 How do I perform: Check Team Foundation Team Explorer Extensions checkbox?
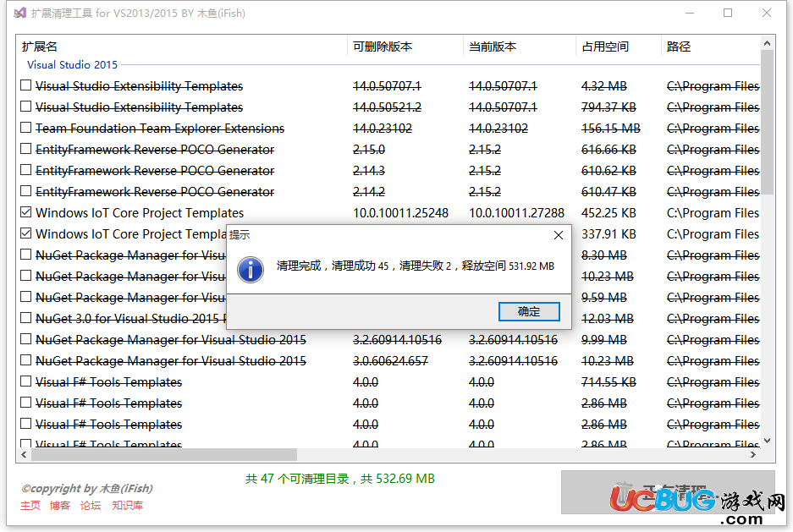tap(25, 128)
